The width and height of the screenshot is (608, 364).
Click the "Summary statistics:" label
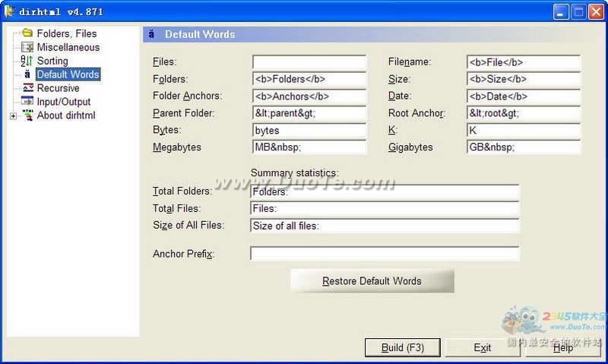coord(295,173)
